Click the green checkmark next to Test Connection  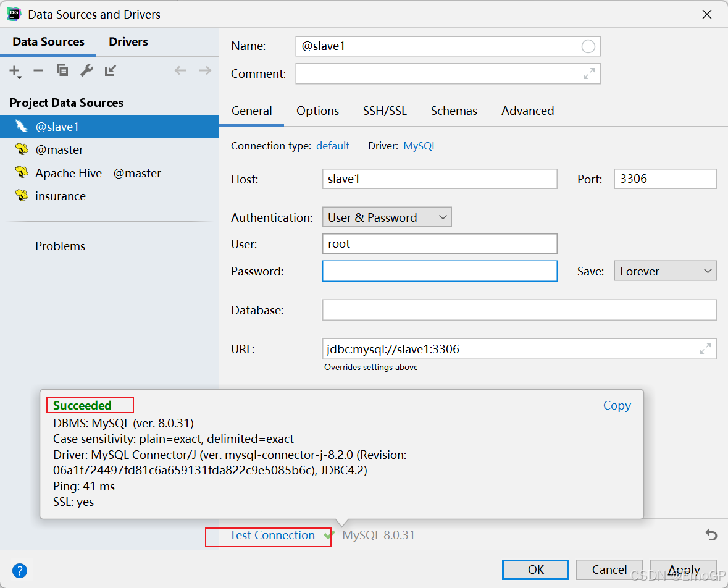pyautogui.click(x=328, y=535)
